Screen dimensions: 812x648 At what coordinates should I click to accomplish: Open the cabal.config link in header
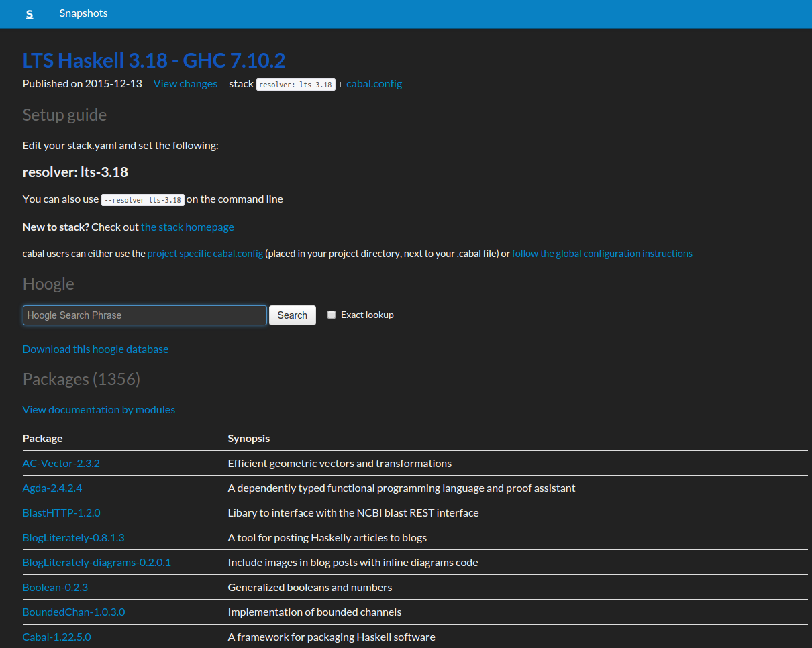coord(374,84)
